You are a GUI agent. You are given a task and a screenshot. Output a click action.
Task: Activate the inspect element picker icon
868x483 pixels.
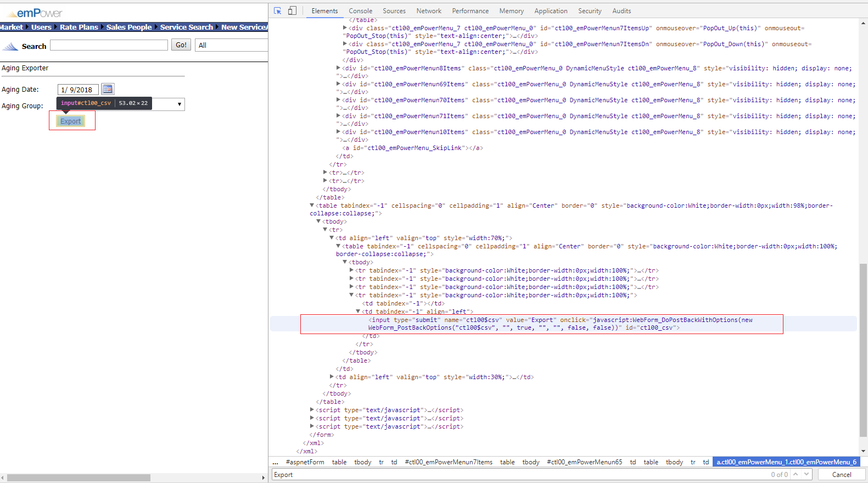pyautogui.click(x=278, y=10)
